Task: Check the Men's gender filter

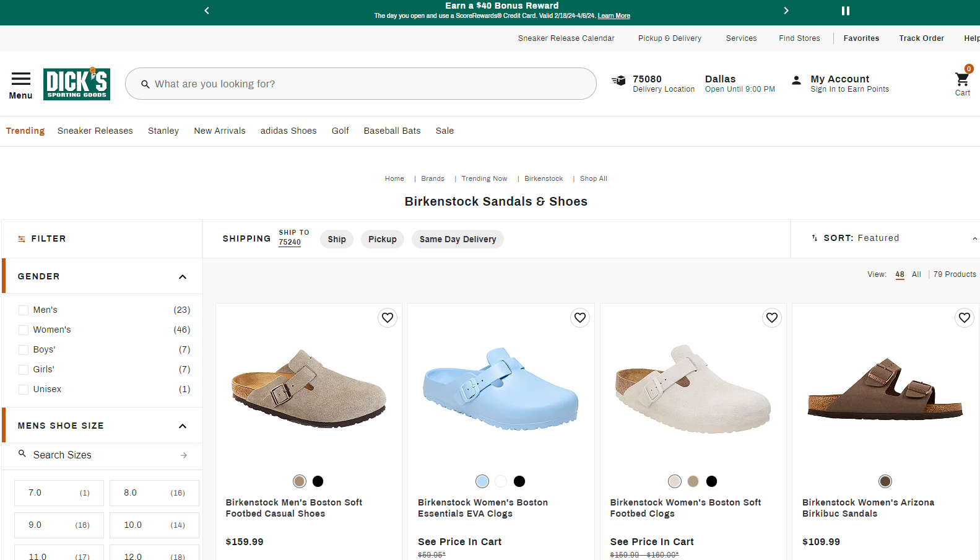Action: tap(24, 310)
